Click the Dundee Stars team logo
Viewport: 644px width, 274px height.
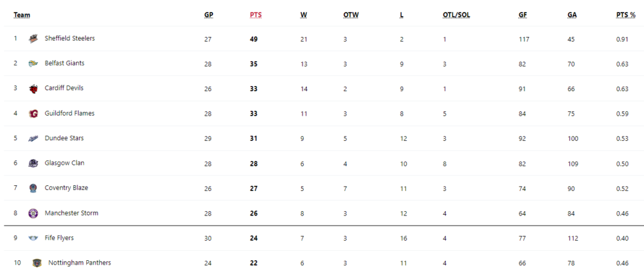click(x=33, y=139)
